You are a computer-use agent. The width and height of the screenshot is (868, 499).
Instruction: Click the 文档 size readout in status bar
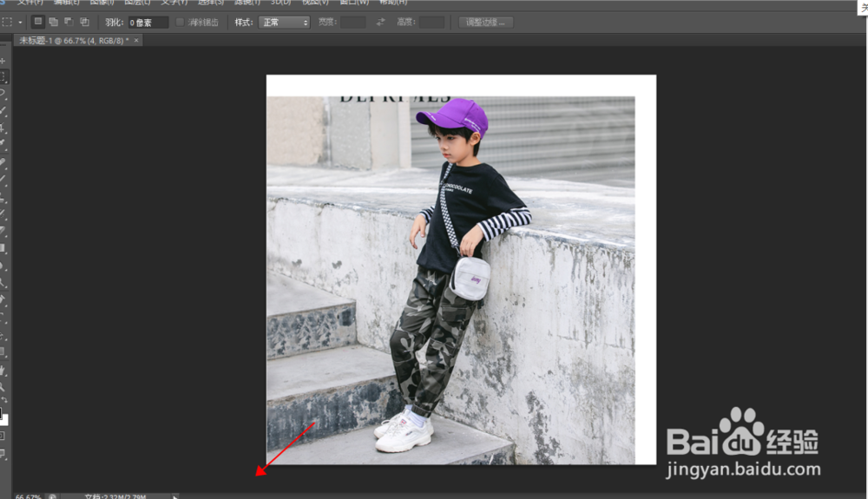click(115, 496)
